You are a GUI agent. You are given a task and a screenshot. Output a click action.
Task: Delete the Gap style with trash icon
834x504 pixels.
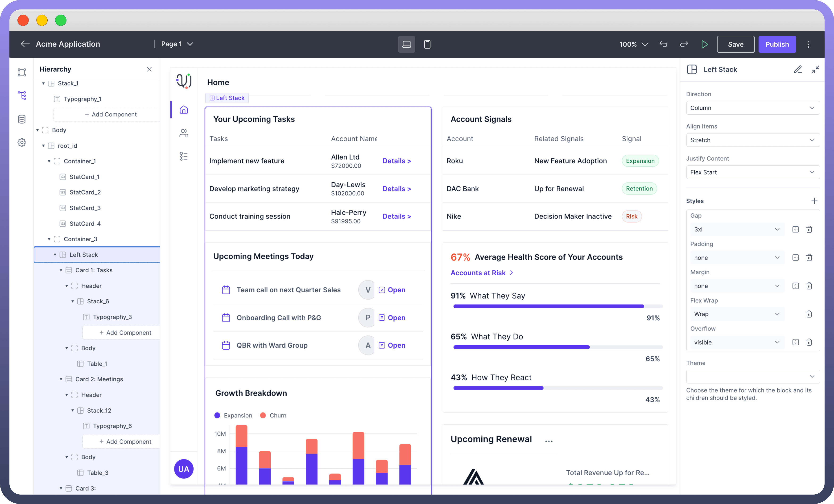pyautogui.click(x=809, y=230)
